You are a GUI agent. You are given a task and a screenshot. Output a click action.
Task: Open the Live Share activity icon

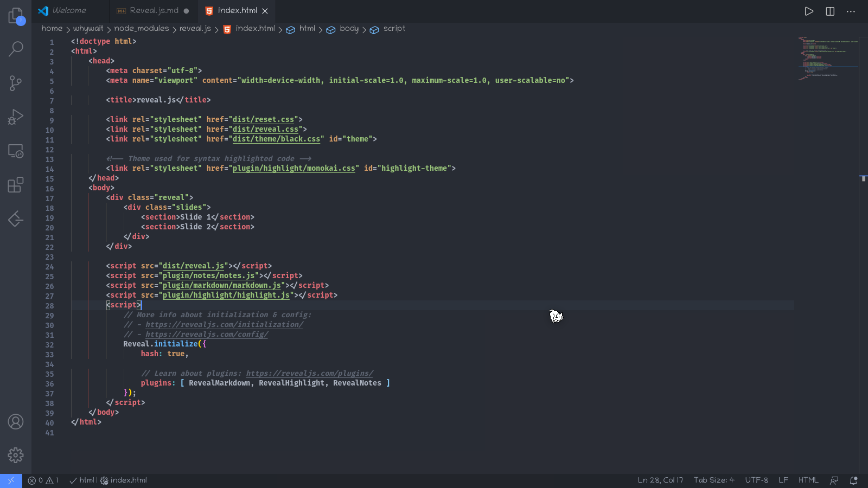click(16, 219)
